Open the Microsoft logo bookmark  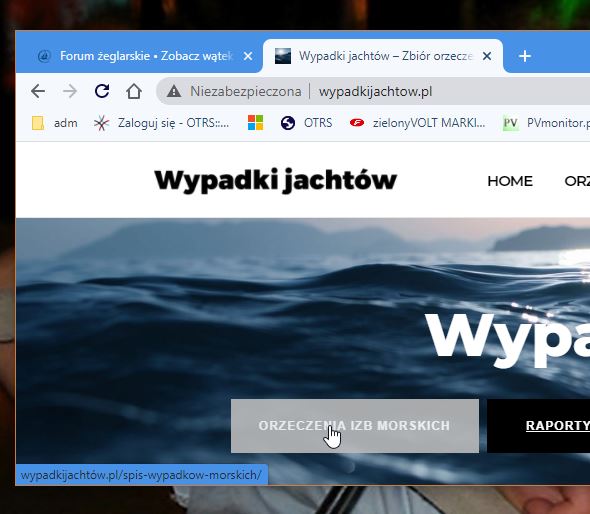click(x=255, y=123)
